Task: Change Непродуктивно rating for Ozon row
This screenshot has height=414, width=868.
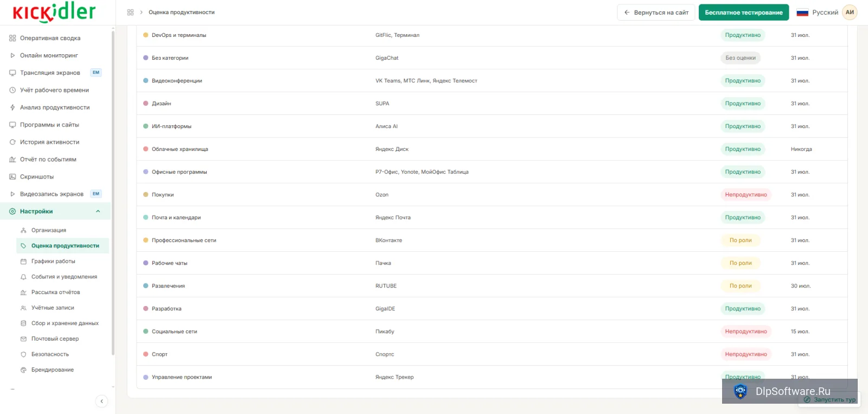Action: (x=746, y=195)
